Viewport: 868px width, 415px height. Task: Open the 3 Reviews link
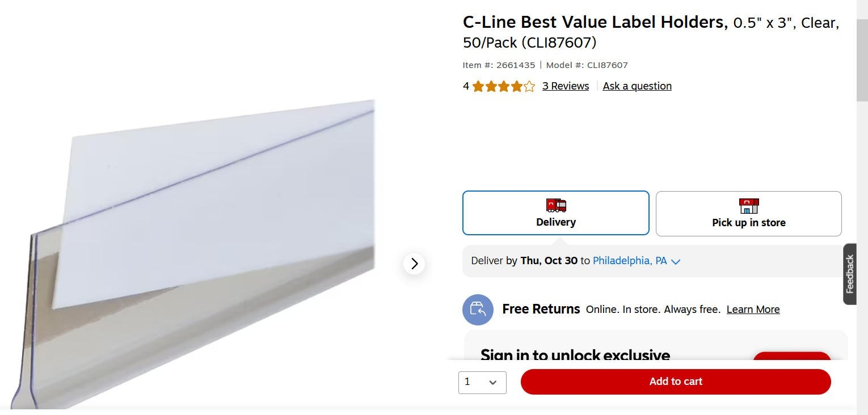[x=565, y=86]
